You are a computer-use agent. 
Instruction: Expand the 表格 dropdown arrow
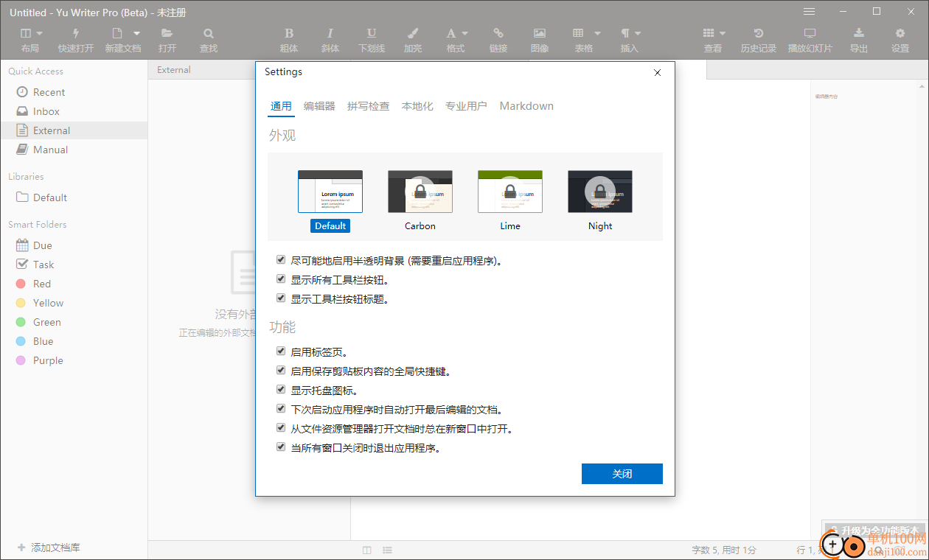597,33
